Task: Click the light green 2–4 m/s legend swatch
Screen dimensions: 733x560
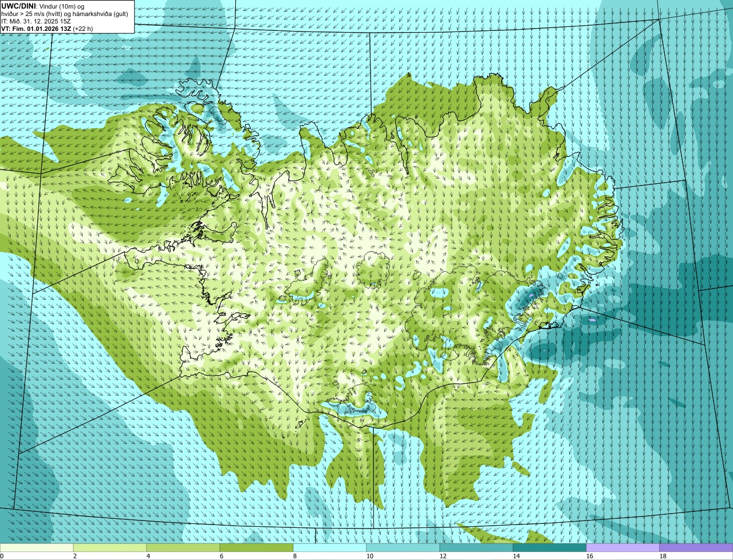Action: 110,547
